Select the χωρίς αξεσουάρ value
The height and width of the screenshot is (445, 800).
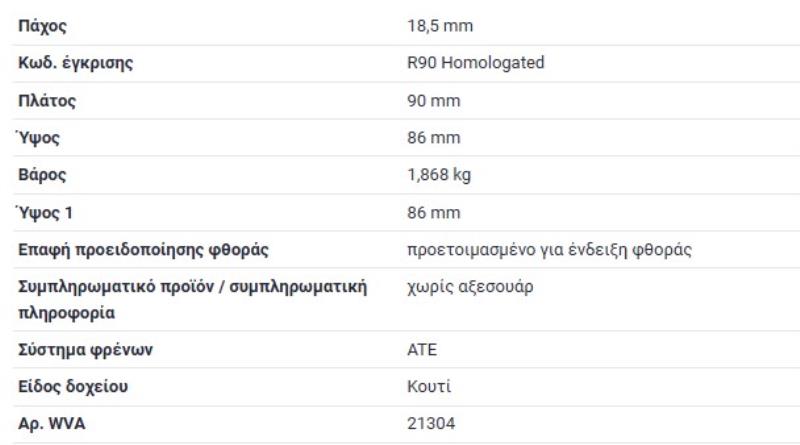470,287
